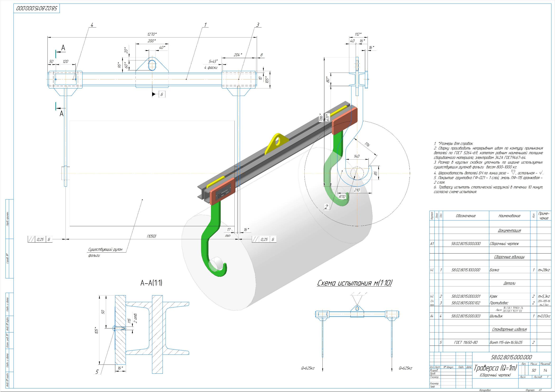Select the front red counterweight plate
This screenshot has width=555, height=392.
pos(222,192)
